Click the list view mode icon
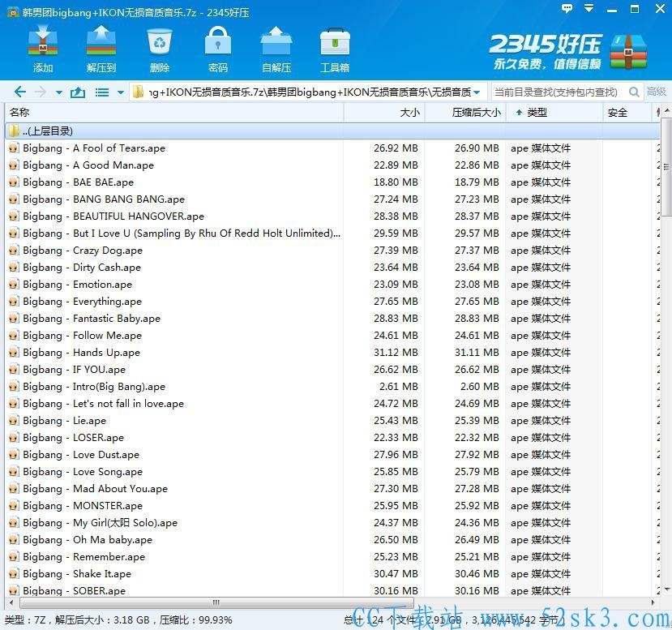672x630 pixels. coord(102,92)
